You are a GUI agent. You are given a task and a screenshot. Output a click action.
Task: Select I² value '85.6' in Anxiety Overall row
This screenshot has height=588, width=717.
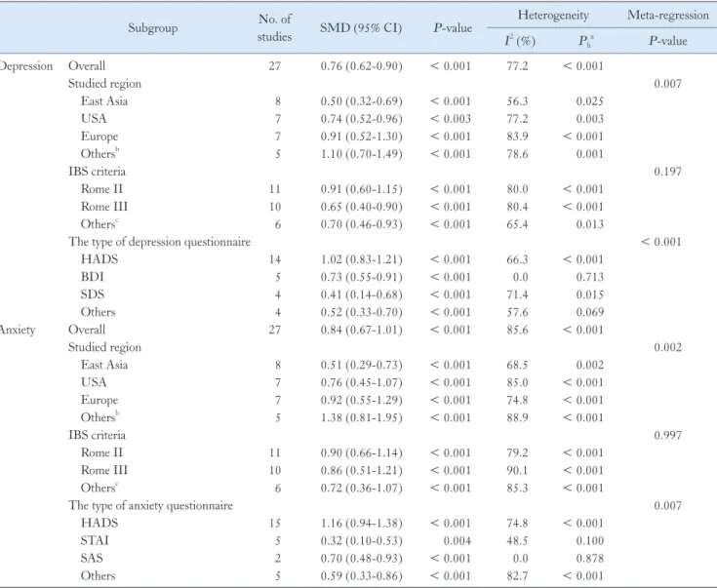click(x=517, y=330)
